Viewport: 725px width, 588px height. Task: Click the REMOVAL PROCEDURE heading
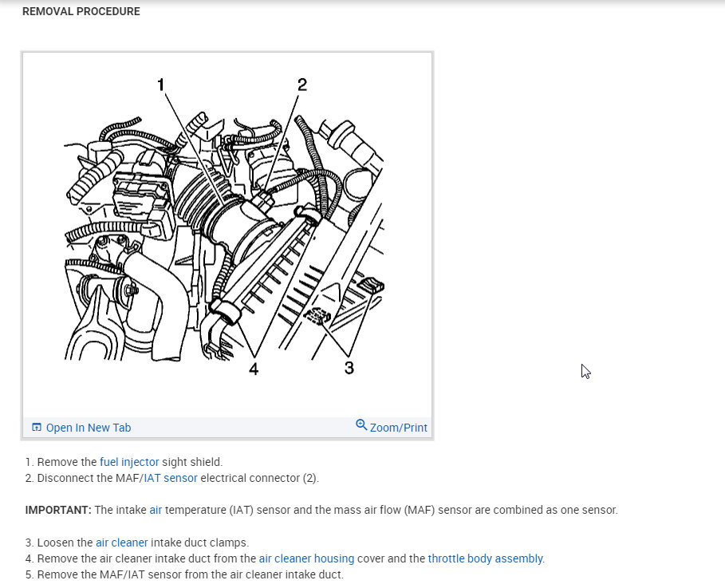click(81, 11)
